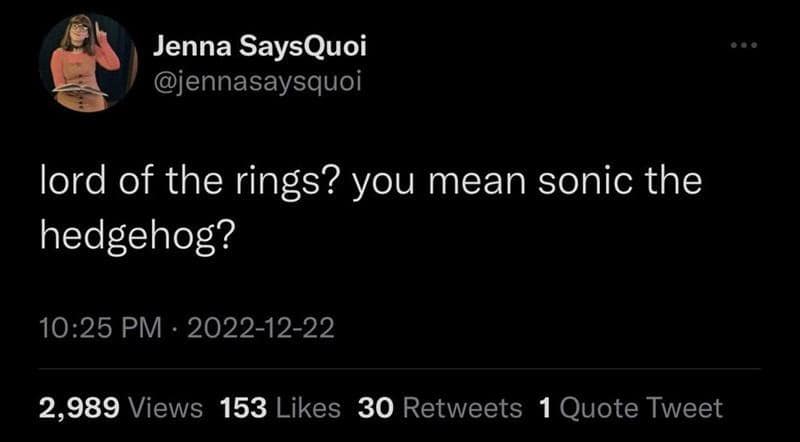The image size is (800, 442).
Task: Click the word "lord" in the tweet
Action: click(70, 183)
